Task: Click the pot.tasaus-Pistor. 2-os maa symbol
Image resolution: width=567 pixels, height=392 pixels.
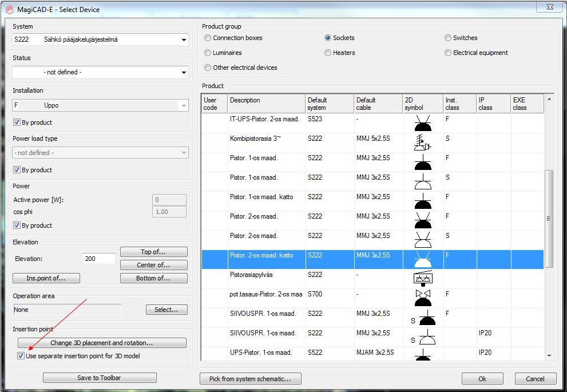Action: [422, 298]
